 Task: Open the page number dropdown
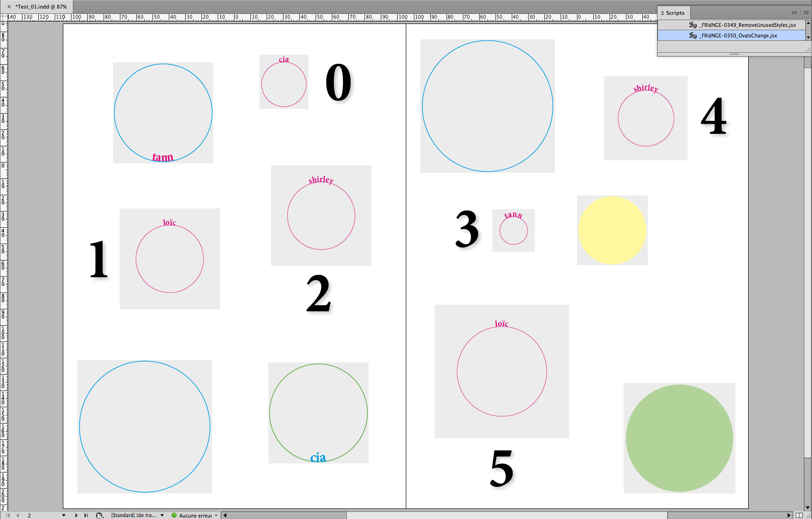(64, 515)
